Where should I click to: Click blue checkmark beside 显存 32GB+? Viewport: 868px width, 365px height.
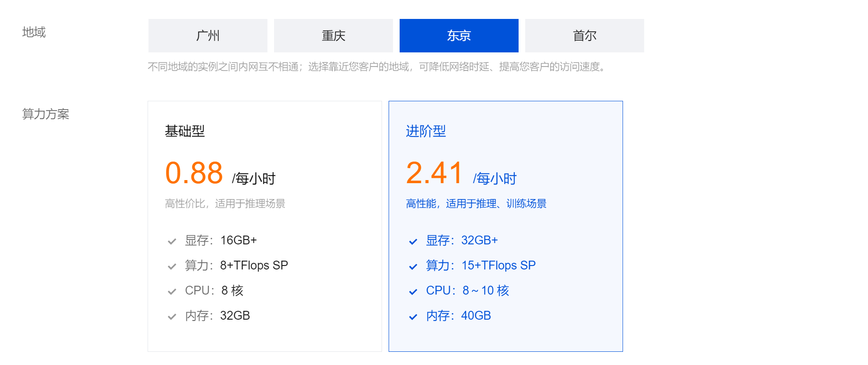[x=413, y=241]
